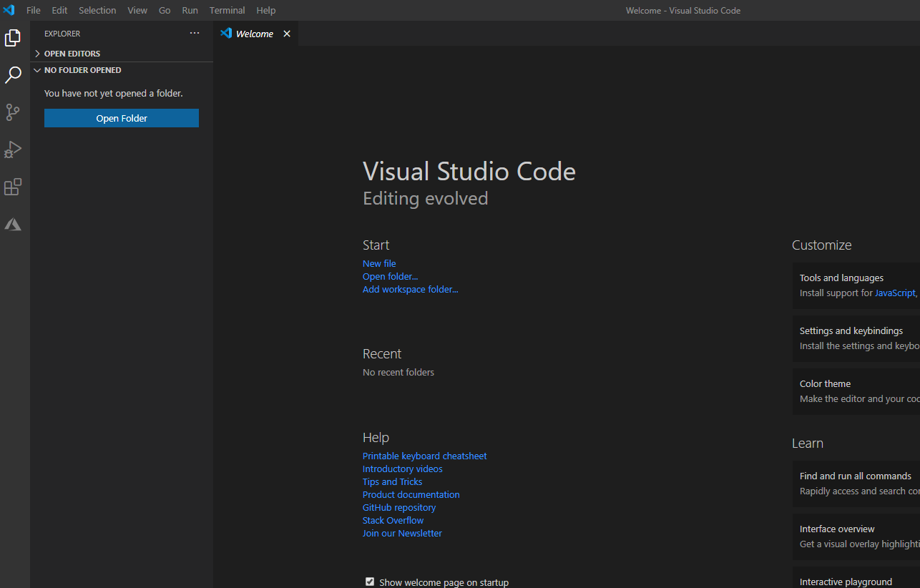Open the GitHub repository link
920x588 pixels.
(399, 507)
